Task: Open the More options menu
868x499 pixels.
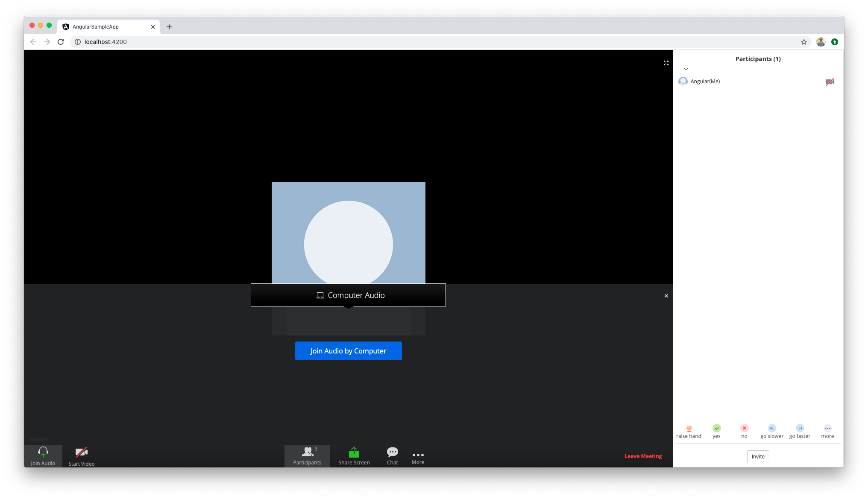Action: pyautogui.click(x=418, y=456)
